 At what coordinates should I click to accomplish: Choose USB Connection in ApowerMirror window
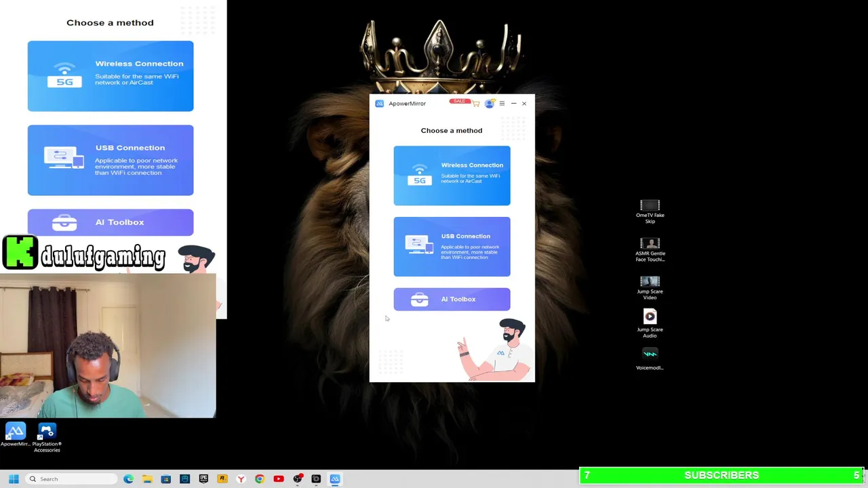click(x=452, y=247)
